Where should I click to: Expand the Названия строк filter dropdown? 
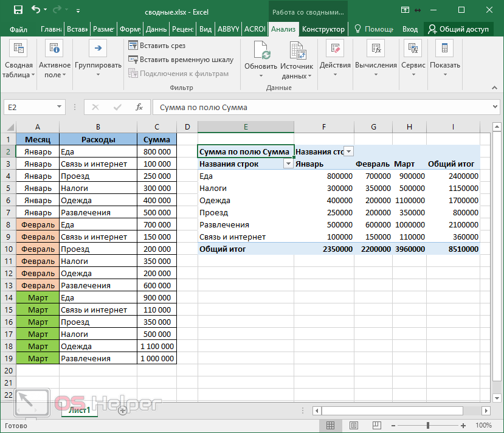click(x=288, y=164)
